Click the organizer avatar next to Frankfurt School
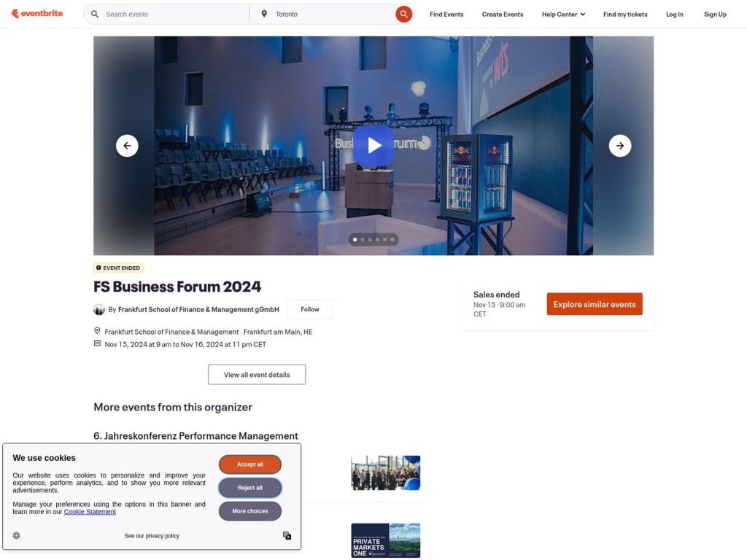This screenshot has width=747, height=560. (99, 309)
